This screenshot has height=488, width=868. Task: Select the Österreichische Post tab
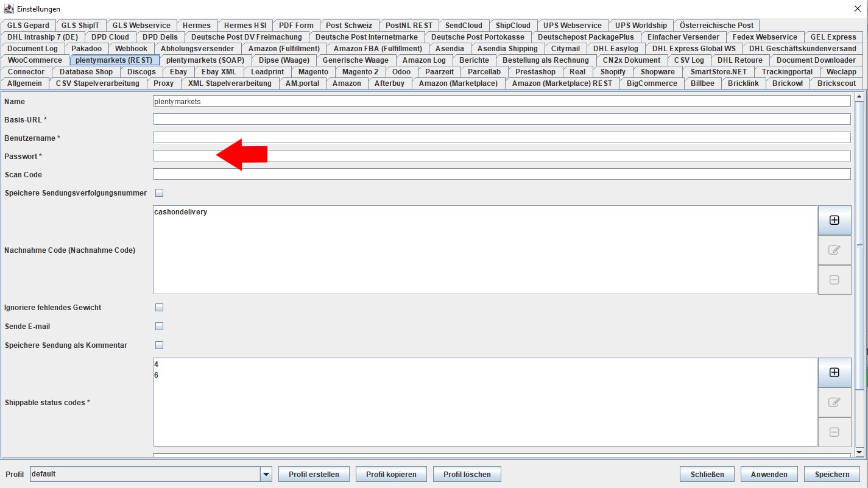click(x=716, y=26)
